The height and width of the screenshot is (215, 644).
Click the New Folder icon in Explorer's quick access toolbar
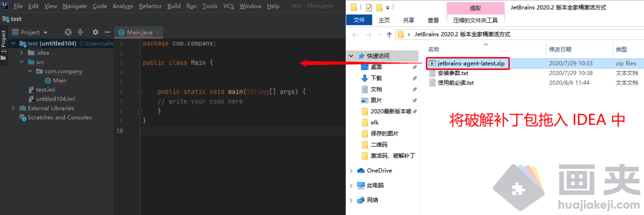click(379, 7)
